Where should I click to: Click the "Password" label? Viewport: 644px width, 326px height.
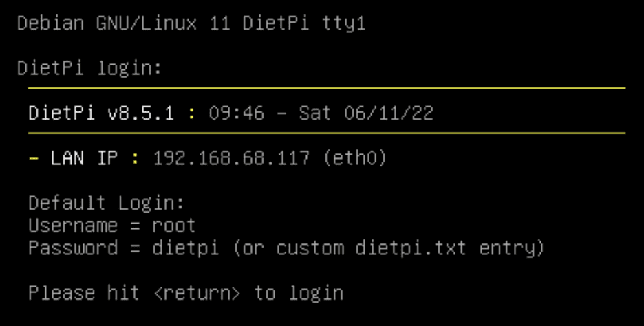73,248
